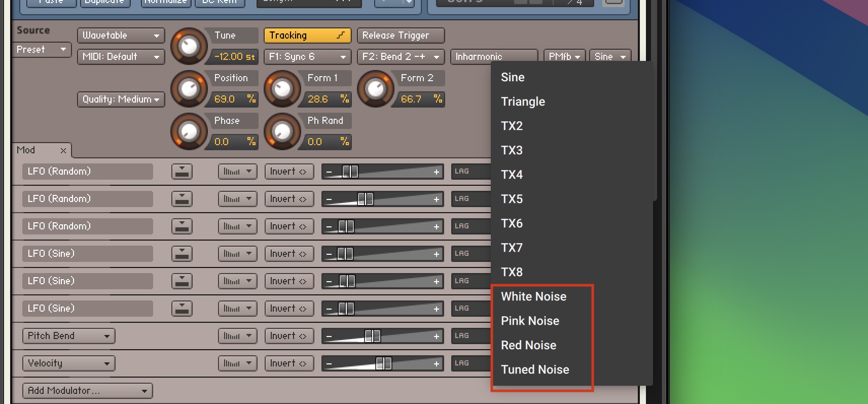Screen dimensions: 868x404
Task: Open the Pitch Bend modulation source dropdown
Action: (68, 336)
